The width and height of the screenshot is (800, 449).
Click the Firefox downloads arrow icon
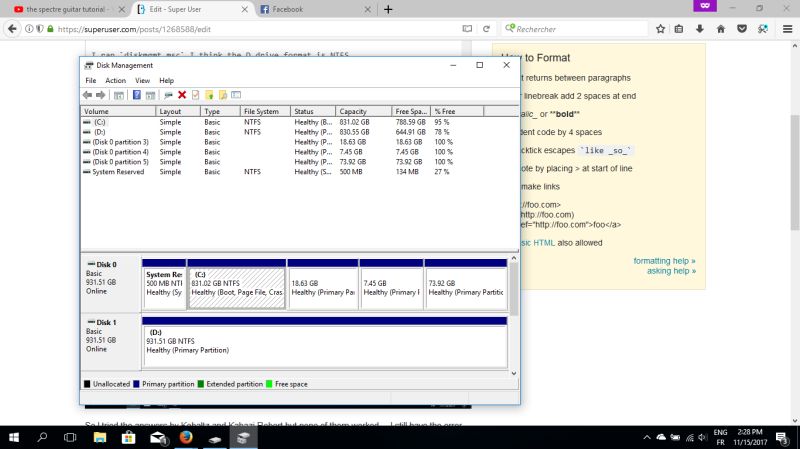coord(700,29)
